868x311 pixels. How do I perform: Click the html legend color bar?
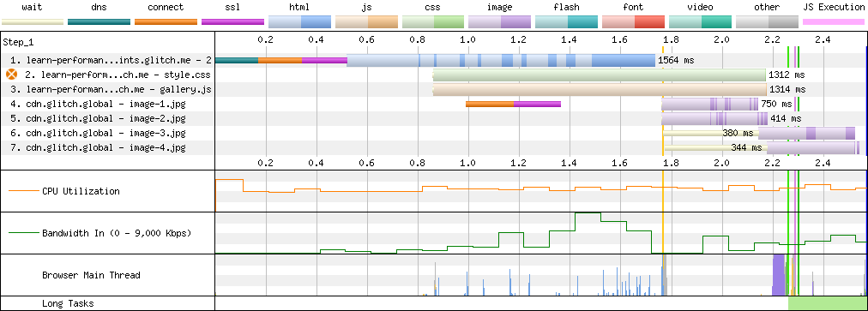tap(299, 21)
